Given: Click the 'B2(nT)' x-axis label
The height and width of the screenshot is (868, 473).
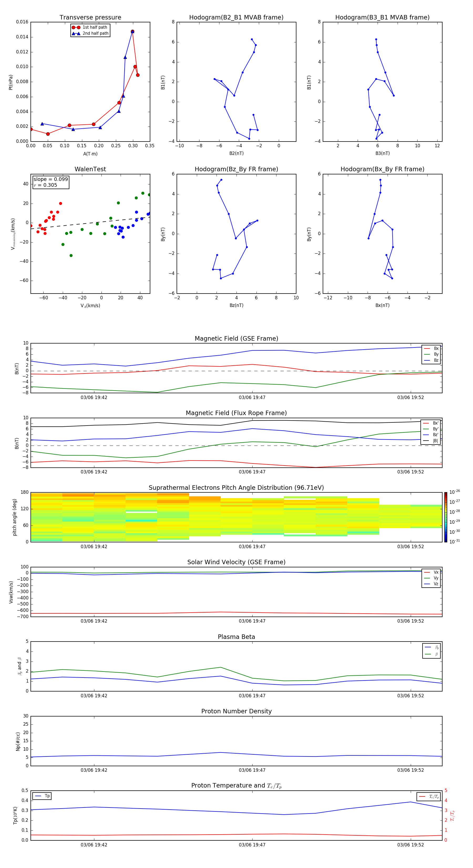Looking at the screenshot, I should [x=236, y=153].
